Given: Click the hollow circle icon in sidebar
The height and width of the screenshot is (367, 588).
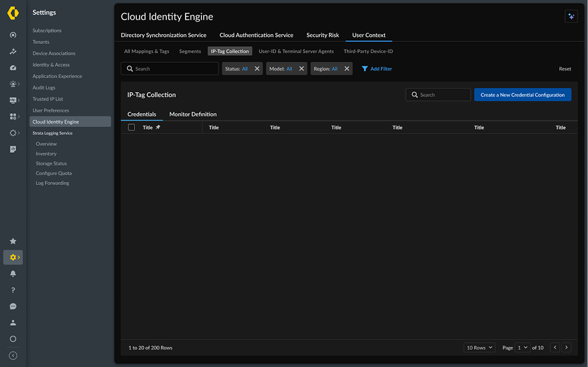Looking at the screenshot, I should tap(13, 339).
